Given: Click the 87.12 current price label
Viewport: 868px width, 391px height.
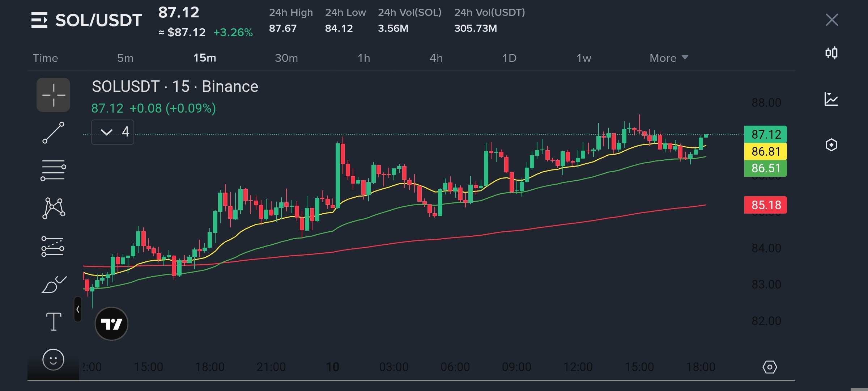Looking at the screenshot, I should pos(766,134).
